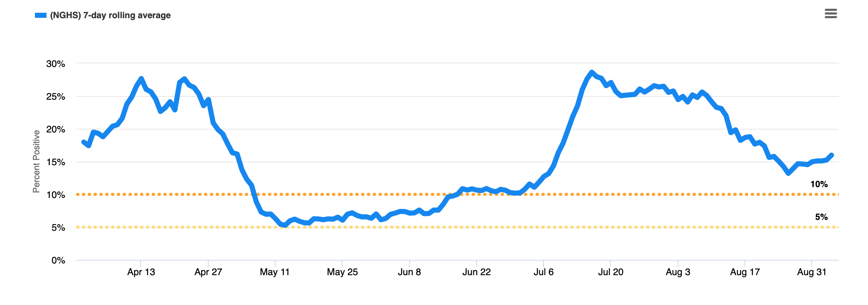This screenshot has height=305, width=868.
Task: Select the Apr 27 x-axis label
Action: tap(208, 272)
